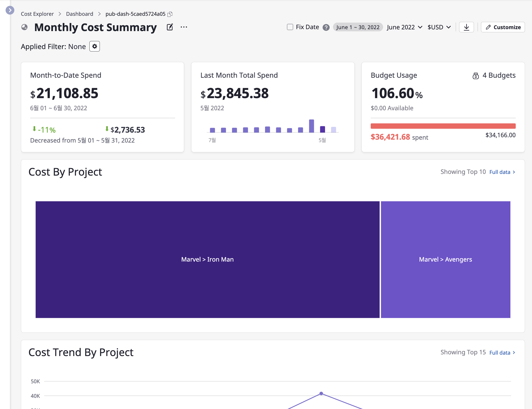
Task: Click the $23,845.38 last month total
Action: click(x=234, y=93)
